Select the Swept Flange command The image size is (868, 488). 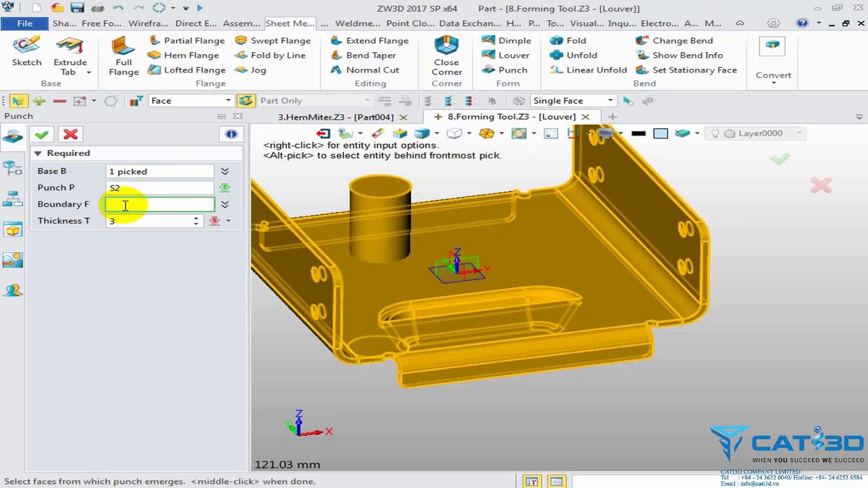(x=273, y=41)
